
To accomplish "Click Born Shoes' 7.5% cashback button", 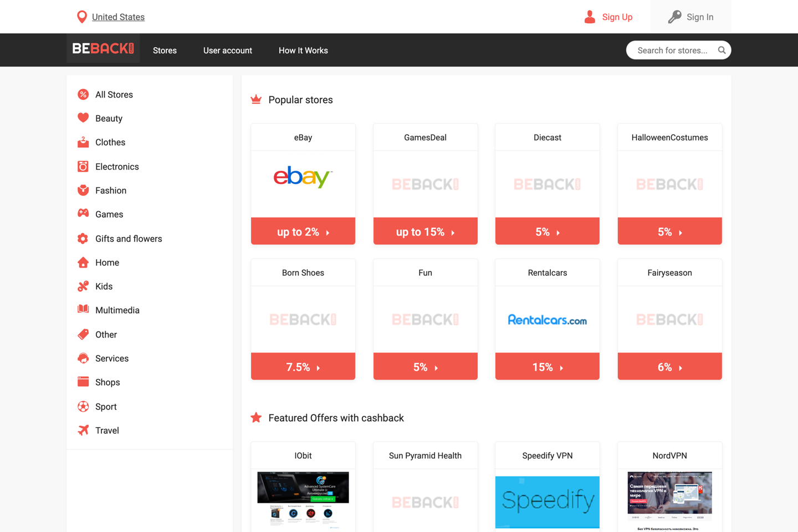I will [303, 366].
